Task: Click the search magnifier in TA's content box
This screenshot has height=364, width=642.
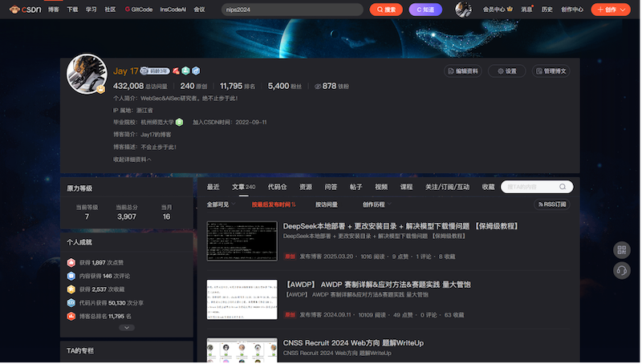Action: pos(563,187)
